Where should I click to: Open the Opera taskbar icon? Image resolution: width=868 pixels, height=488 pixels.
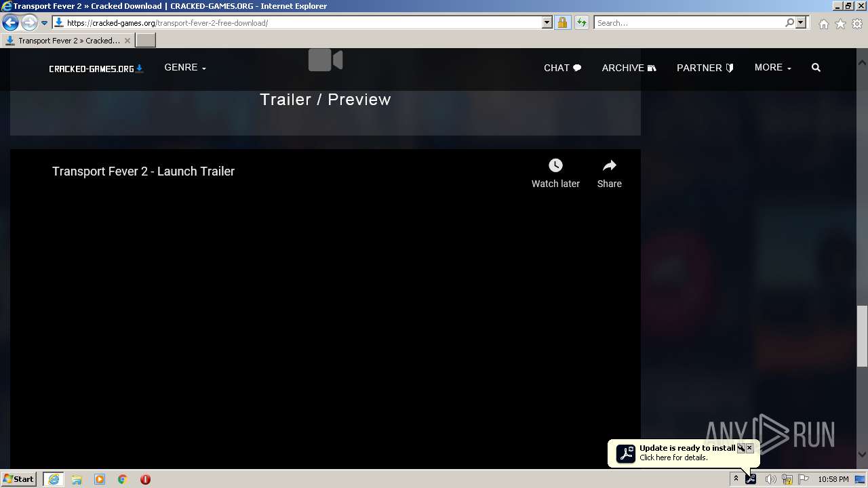tap(145, 479)
